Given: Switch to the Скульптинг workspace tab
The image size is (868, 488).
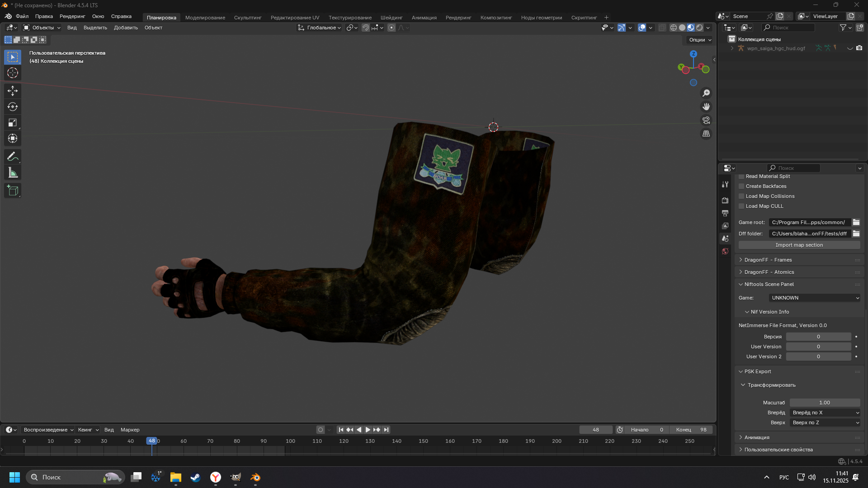Looking at the screenshot, I should 247,18.
